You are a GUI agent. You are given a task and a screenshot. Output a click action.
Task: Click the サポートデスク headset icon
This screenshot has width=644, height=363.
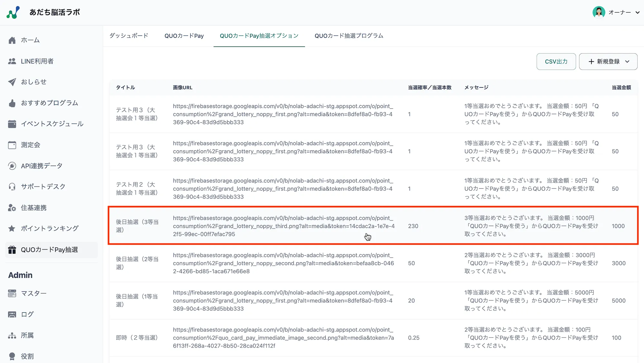pos(12,187)
